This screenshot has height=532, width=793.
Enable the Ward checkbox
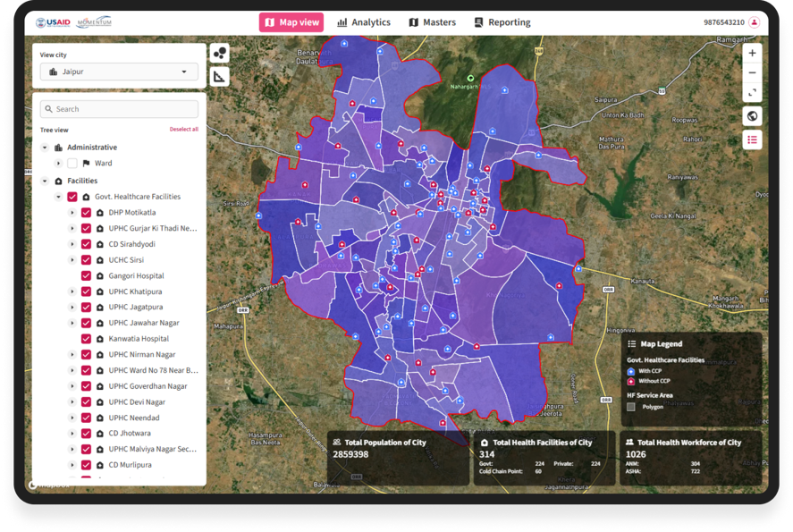pos(72,164)
